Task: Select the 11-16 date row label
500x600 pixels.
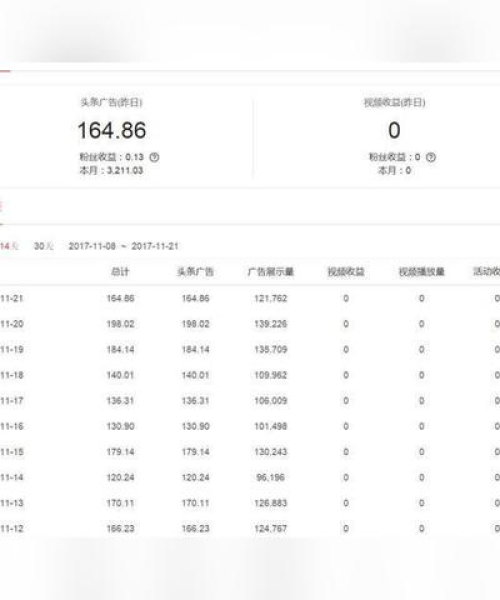Action: click(12, 426)
